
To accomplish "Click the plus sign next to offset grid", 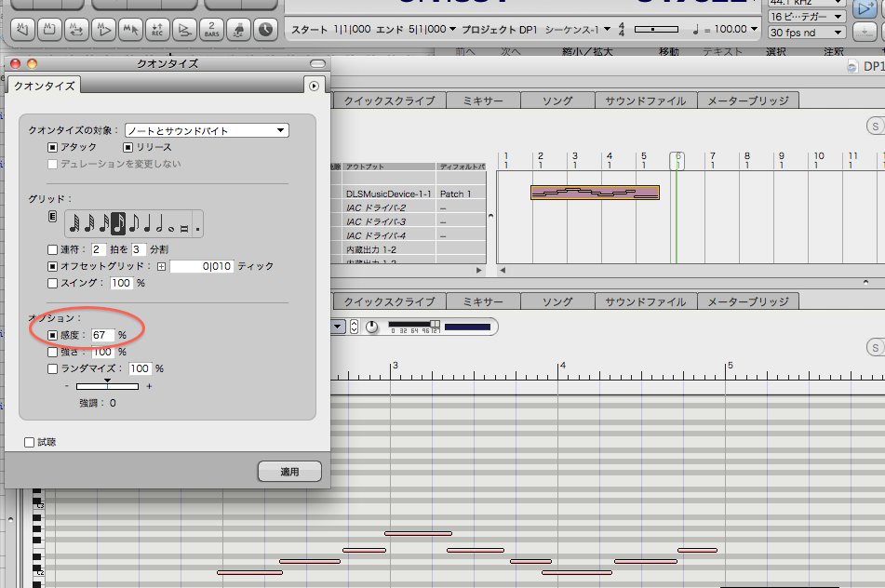I will pyautogui.click(x=161, y=266).
